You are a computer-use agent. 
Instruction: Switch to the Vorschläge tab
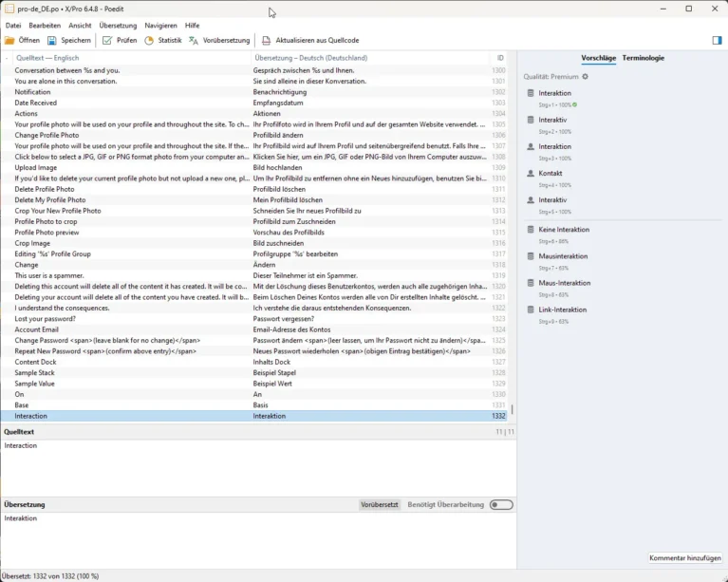tap(599, 58)
